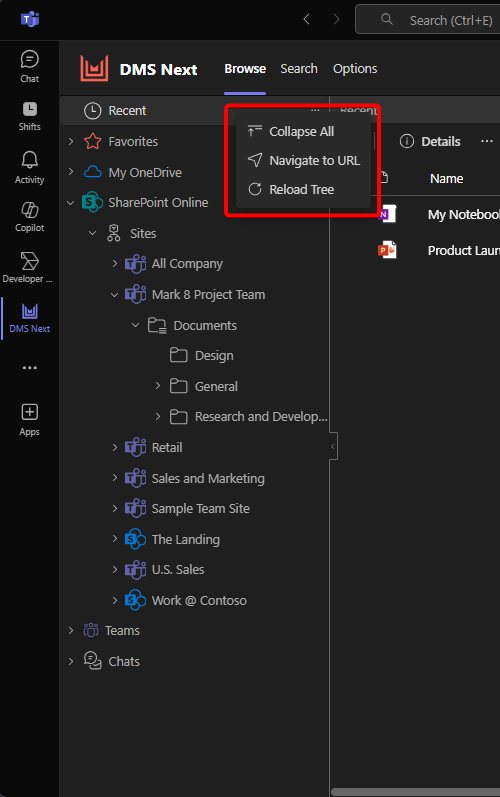500x797 pixels.
Task: Expand the Retail site
Action: (115, 447)
